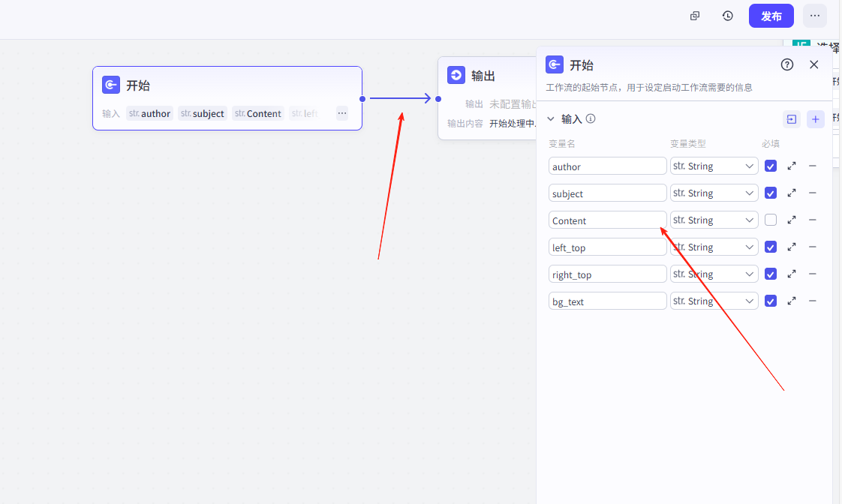Image resolution: width=842 pixels, height=504 pixels.
Task: Expand the author variable details
Action: tap(792, 166)
